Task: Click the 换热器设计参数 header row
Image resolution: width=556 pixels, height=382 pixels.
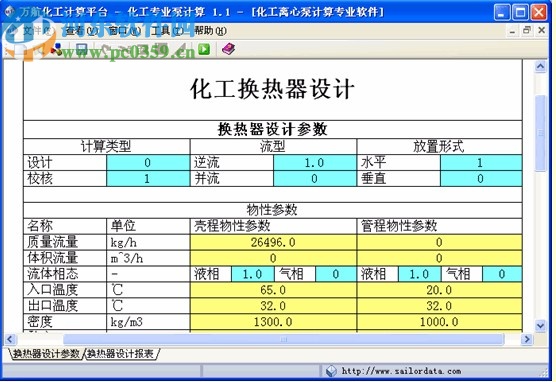Action: point(273,130)
